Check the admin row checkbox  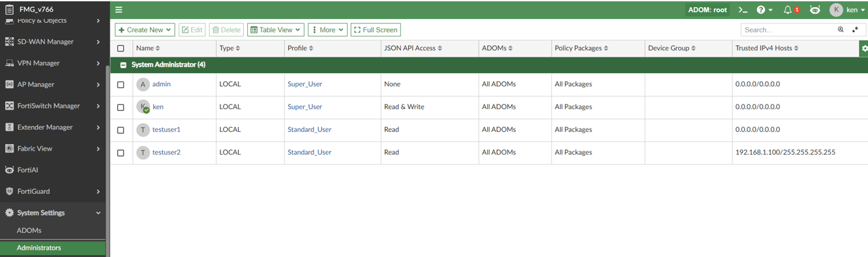(121, 85)
